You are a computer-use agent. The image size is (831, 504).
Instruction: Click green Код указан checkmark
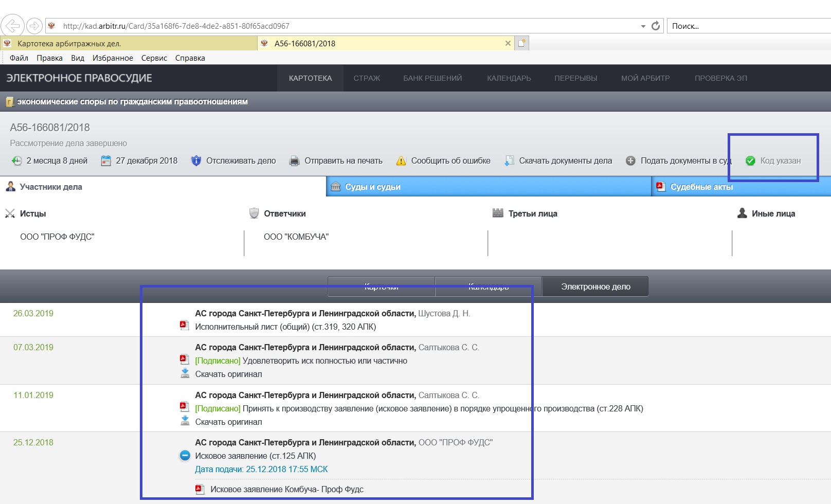[750, 160]
